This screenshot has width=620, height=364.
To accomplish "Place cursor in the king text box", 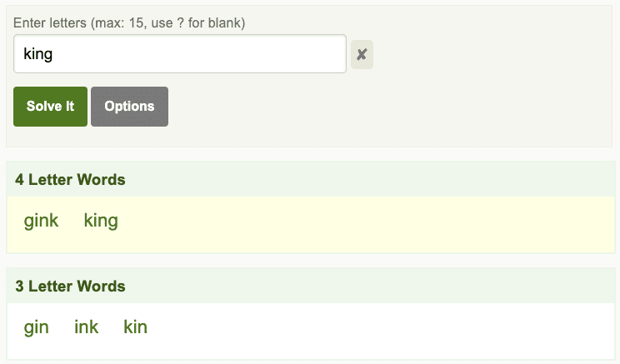I will click(179, 54).
